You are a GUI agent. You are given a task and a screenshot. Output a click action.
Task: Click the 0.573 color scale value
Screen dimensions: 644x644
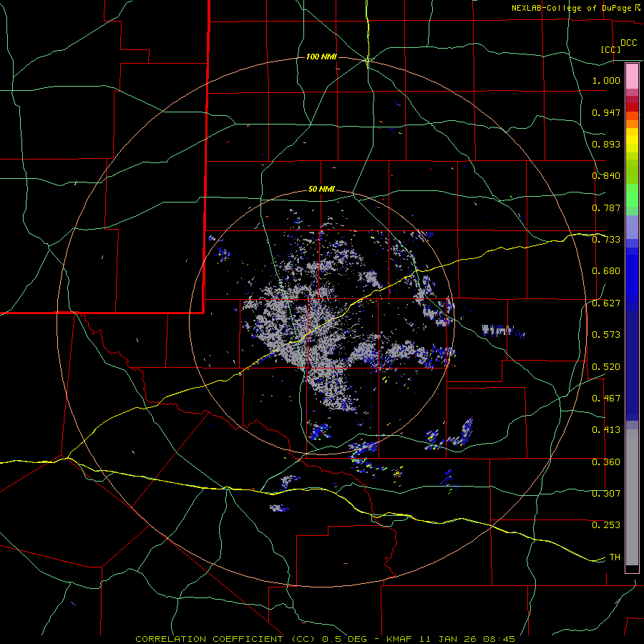point(606,335)
